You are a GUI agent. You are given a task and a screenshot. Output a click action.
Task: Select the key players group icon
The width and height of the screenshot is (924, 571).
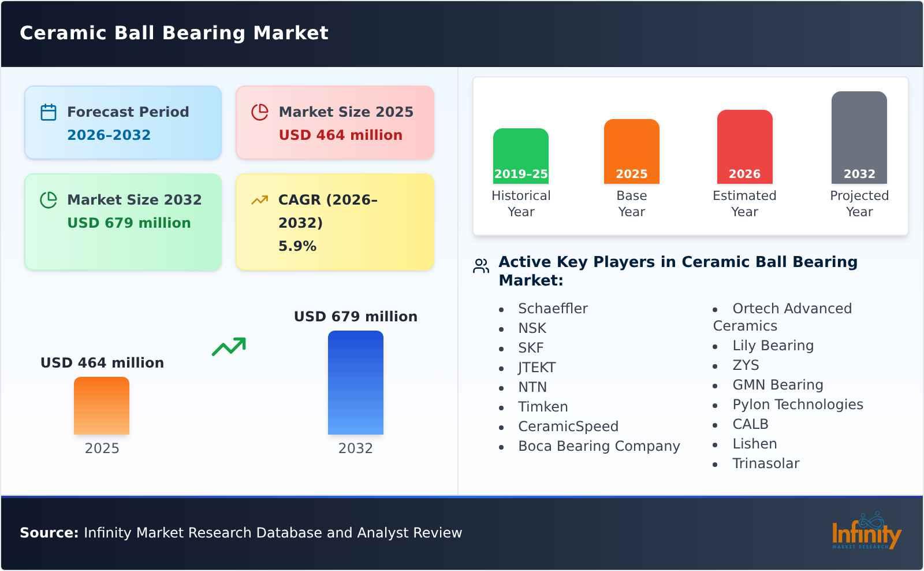click(480, 266)
